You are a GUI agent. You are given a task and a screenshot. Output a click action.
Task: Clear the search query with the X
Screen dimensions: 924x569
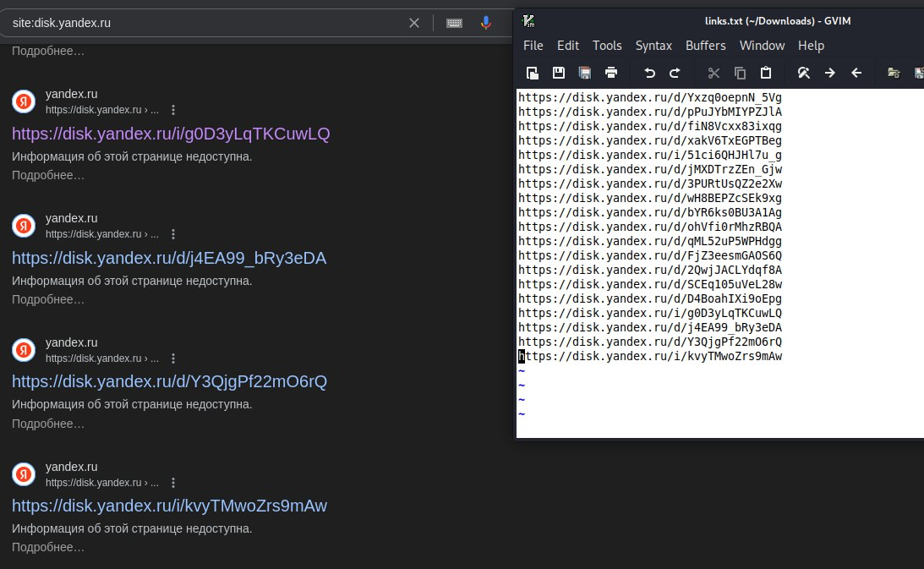tap(414, 23)
